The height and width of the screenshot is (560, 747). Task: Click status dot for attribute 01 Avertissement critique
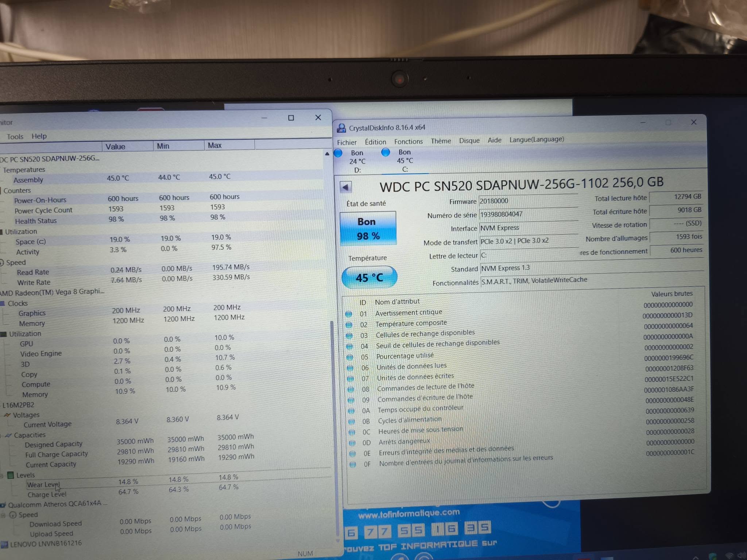(349, 314)
